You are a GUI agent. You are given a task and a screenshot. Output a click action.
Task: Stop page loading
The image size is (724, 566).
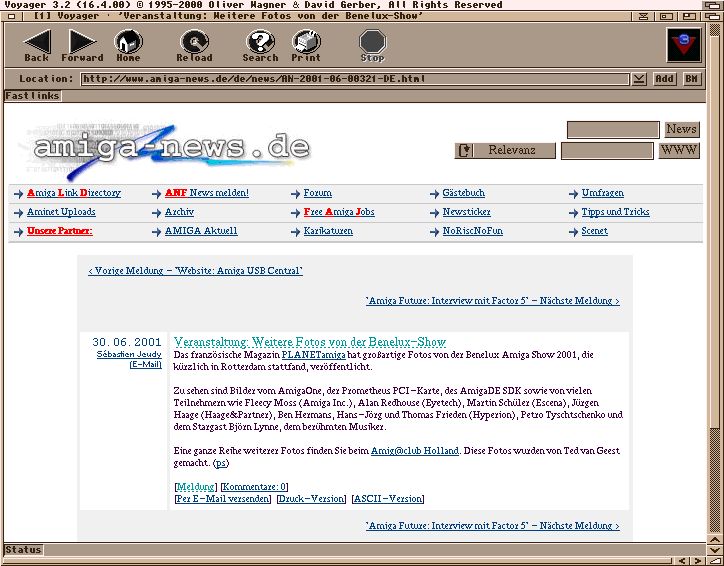coord(372,46)
